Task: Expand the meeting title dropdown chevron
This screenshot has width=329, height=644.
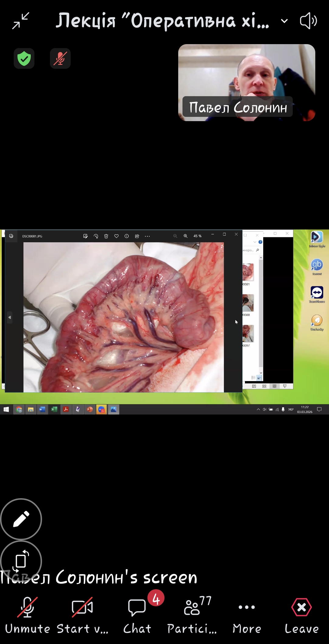Action: 284,21
